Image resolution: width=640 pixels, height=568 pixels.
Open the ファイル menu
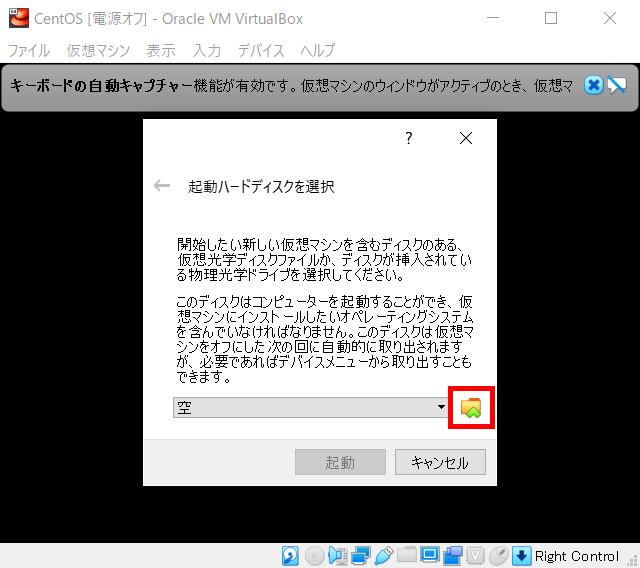pos(29,51)
